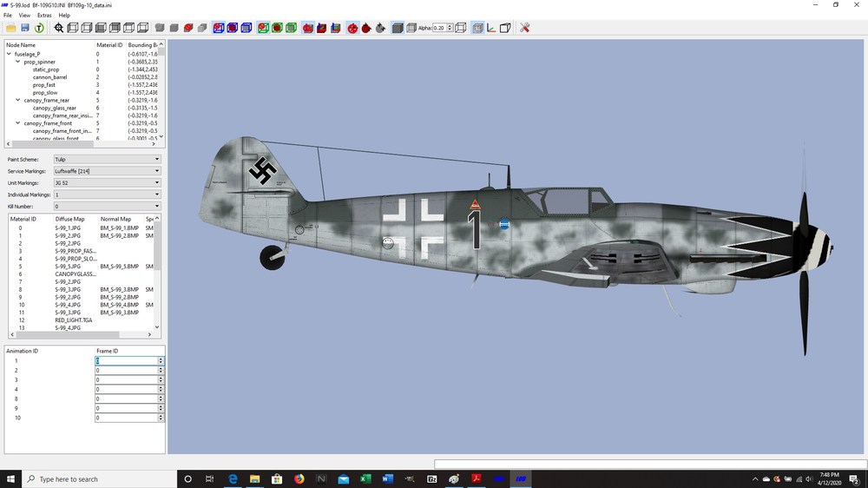Save using the blue floppy disk icon
The image size is (868, 488).
25,28
